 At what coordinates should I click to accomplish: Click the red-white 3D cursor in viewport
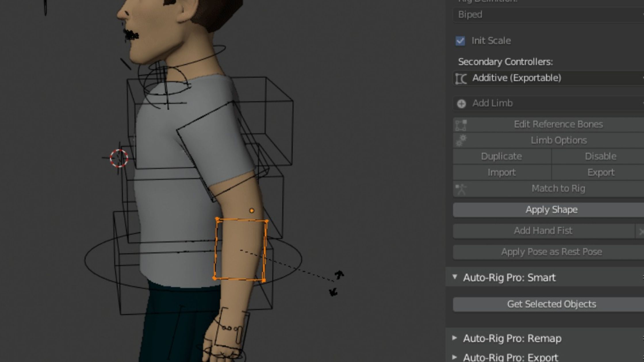click(119, 158)
